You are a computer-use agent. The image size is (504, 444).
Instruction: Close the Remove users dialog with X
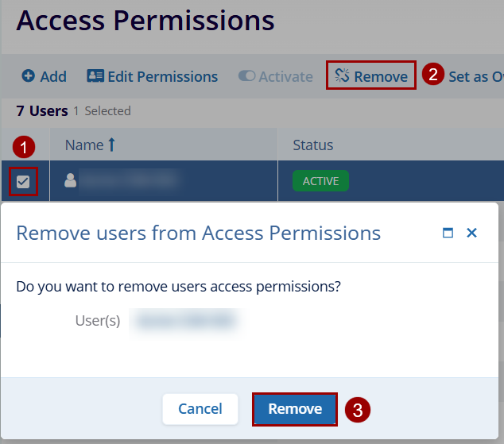[471, 233]
